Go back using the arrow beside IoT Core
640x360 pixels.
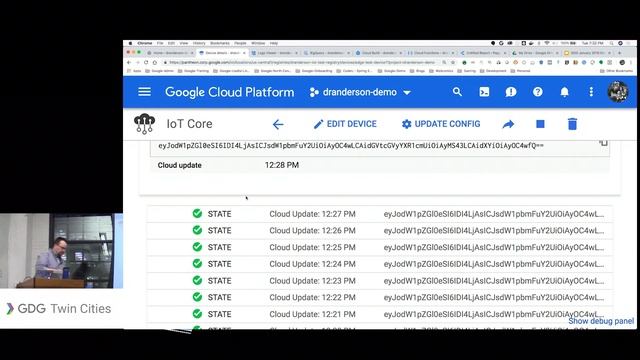tap(278, 124)
